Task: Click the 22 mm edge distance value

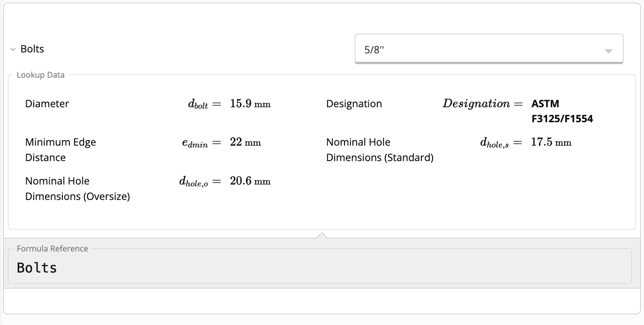Action: (x=245, y=142)
